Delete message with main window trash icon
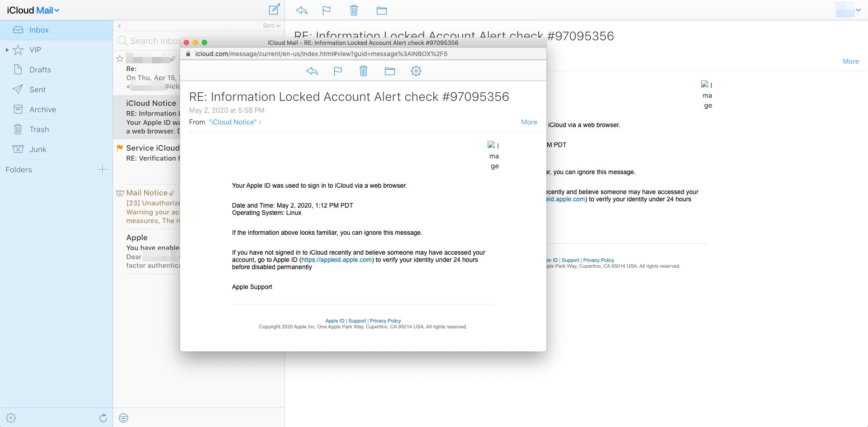The width and height of the screenshot is (868, 427). [x=354, y=10]
